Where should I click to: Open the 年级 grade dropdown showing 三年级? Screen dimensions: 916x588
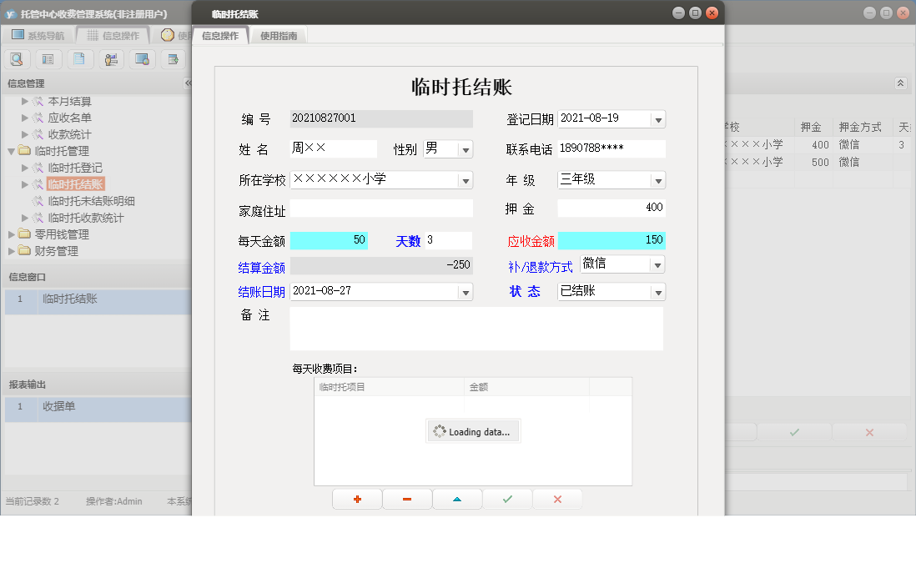pos(658,179)
